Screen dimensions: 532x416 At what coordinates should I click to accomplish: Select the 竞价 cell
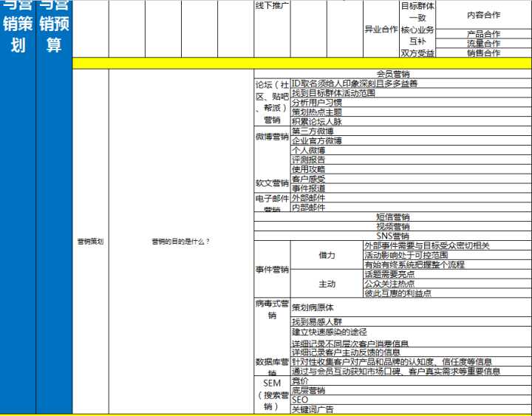click(x=300, y=381)
